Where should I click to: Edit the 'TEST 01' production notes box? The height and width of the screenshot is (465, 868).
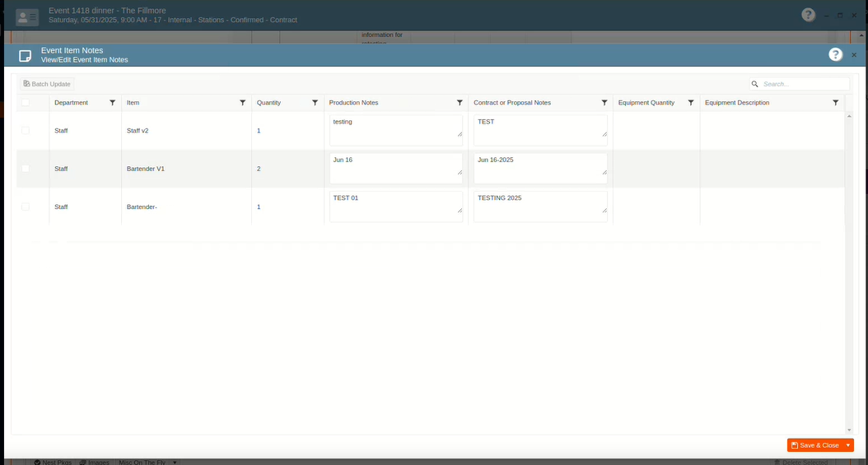pyautogui.click(x=396, y=207)
